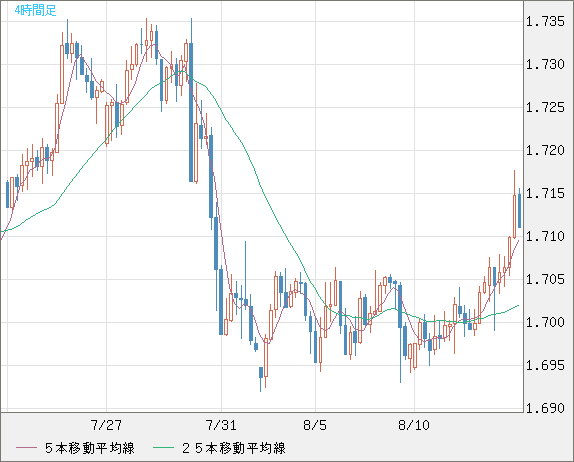Click the 1.700 price axis label
The image size is (574, 462).
point(545,323)
